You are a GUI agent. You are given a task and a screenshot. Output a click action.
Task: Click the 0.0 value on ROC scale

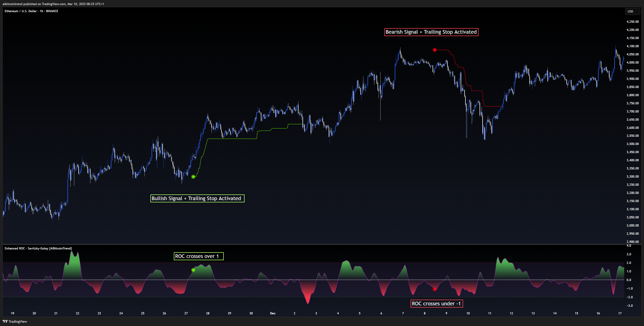click(629, 280)
